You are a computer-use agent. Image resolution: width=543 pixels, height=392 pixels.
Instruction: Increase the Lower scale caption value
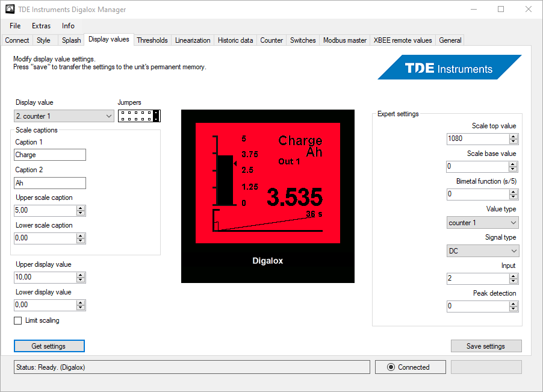pos(81,235)
